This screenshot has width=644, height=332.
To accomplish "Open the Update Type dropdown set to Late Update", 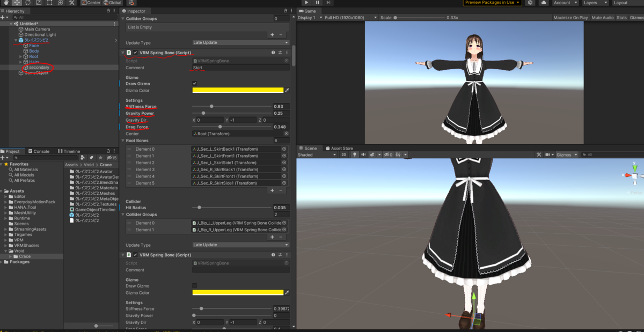I will pyautogui.click(x=240, y=42).
